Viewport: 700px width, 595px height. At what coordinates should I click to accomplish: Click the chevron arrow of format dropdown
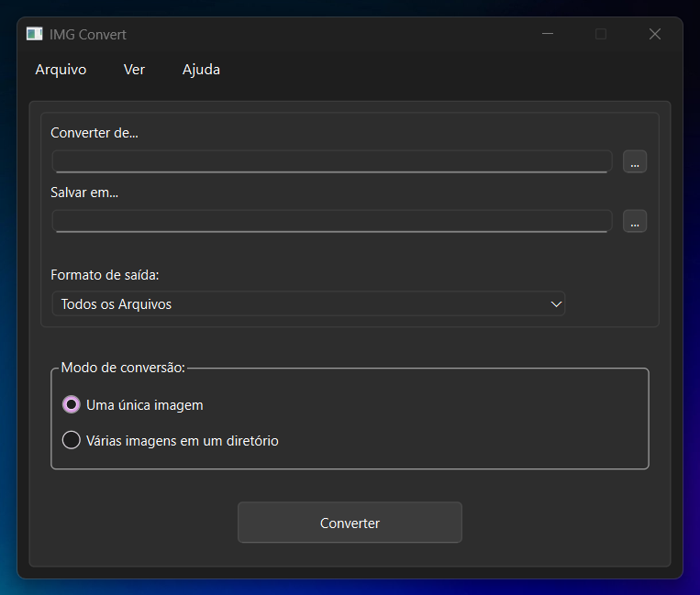click(x=555, y=304)
